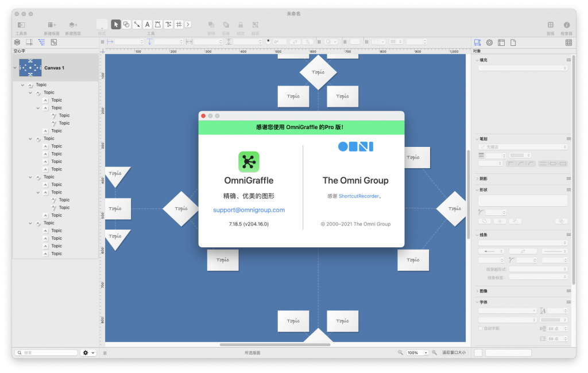Open the Object inspector tab
Screen dimensions: 588x373
[x=477, y=42]
